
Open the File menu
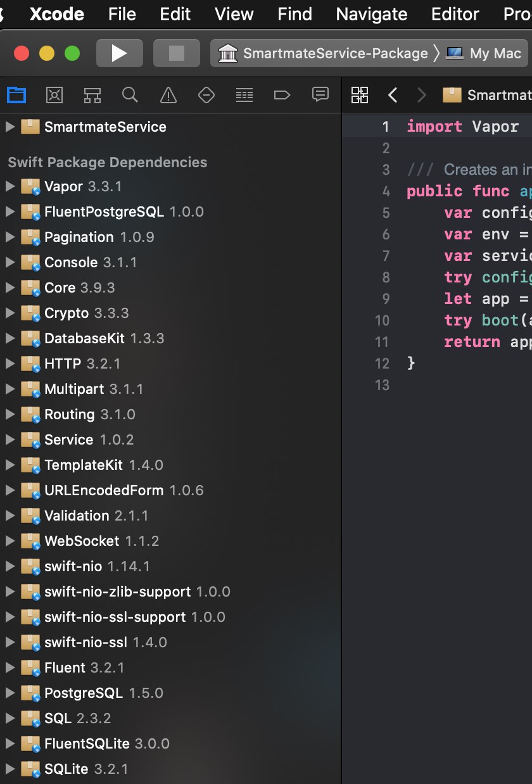click(x=122, y=14)
